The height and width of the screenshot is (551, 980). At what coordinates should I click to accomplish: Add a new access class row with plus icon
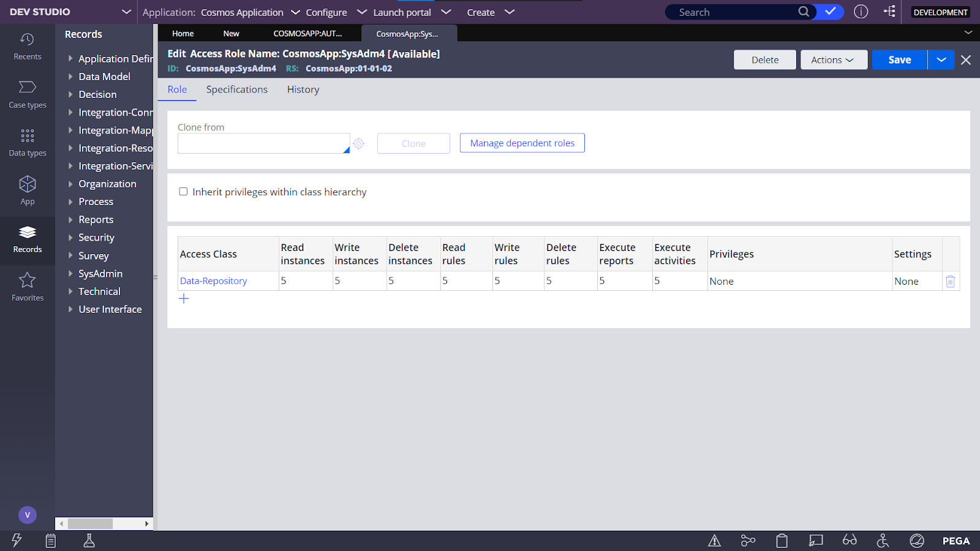[184, 299]
